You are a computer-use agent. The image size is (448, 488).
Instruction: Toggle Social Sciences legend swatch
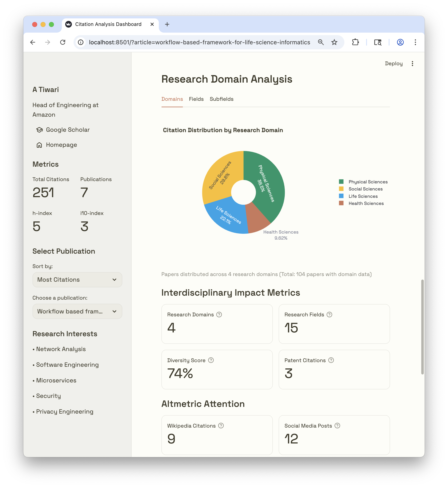pos(341,189)
